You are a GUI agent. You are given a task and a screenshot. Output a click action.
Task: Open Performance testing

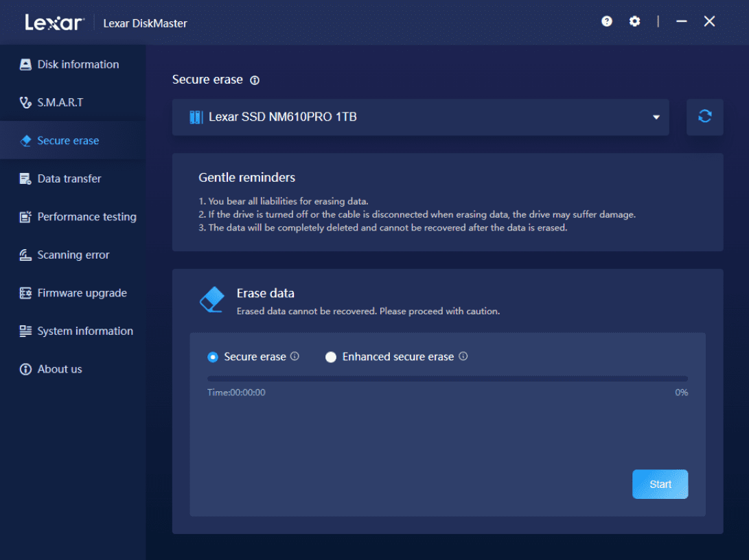(x=73, y=217)
